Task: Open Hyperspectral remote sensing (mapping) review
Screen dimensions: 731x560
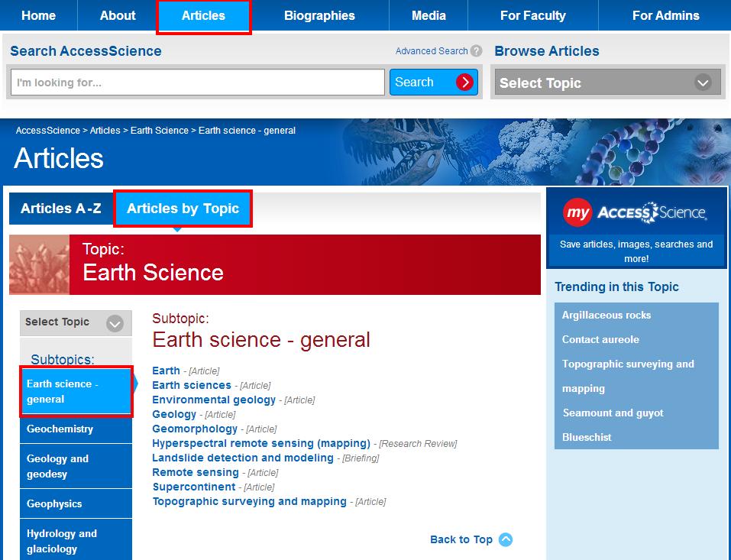Action: coord(261,443)
